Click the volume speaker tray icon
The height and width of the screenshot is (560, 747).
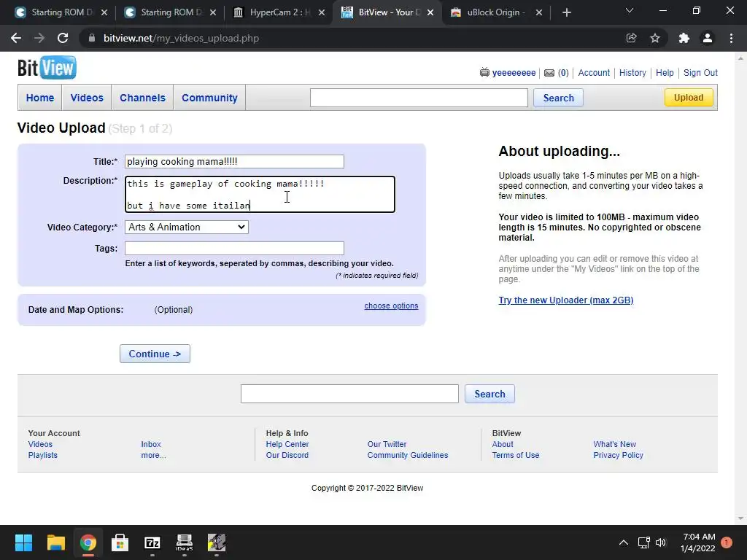pos(661,542)
